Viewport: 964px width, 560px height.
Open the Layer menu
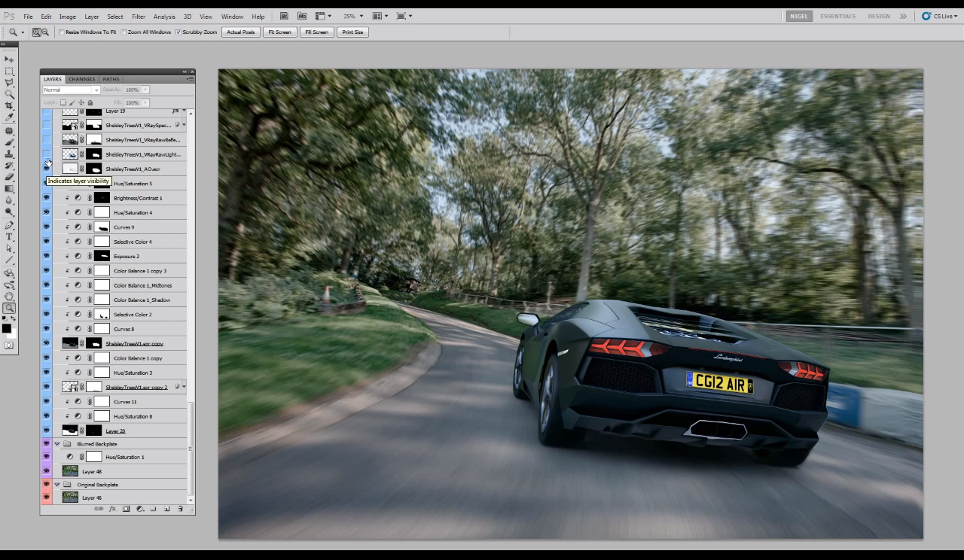[x=91, y=17]
